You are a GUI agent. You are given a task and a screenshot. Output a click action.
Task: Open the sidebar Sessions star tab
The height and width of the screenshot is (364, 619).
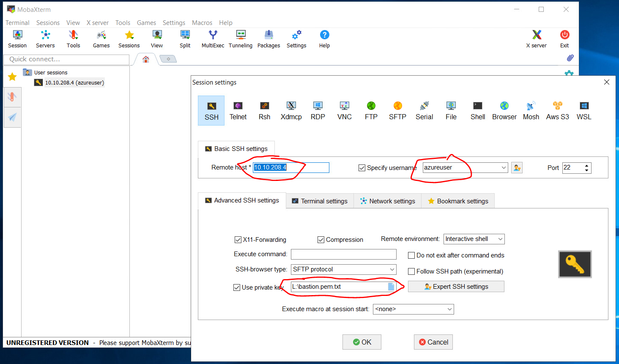point(12,77)
